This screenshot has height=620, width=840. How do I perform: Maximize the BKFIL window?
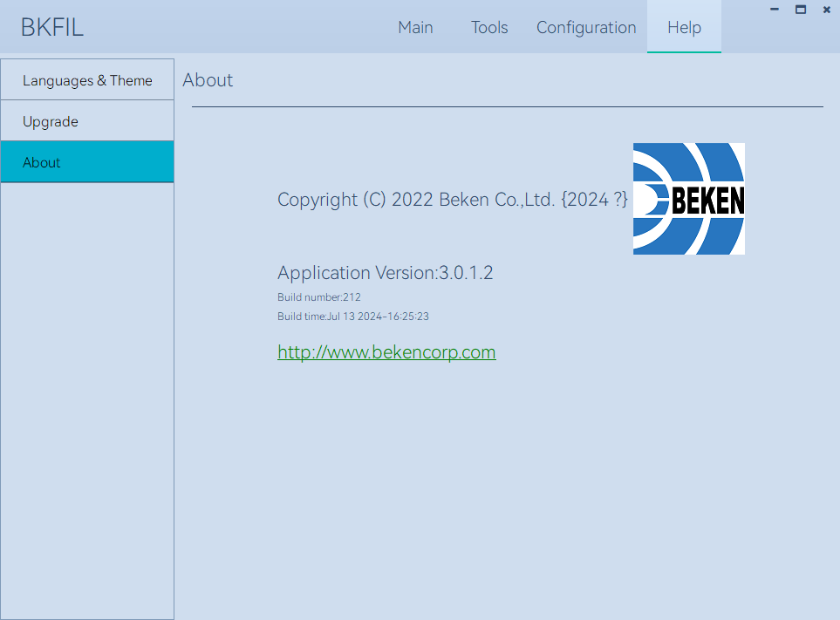pos(801,9)
